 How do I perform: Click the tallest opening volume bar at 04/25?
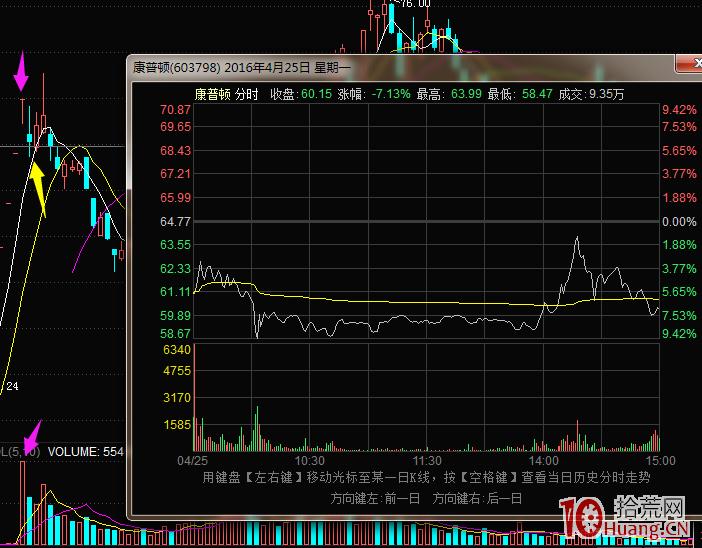(194, 398)
